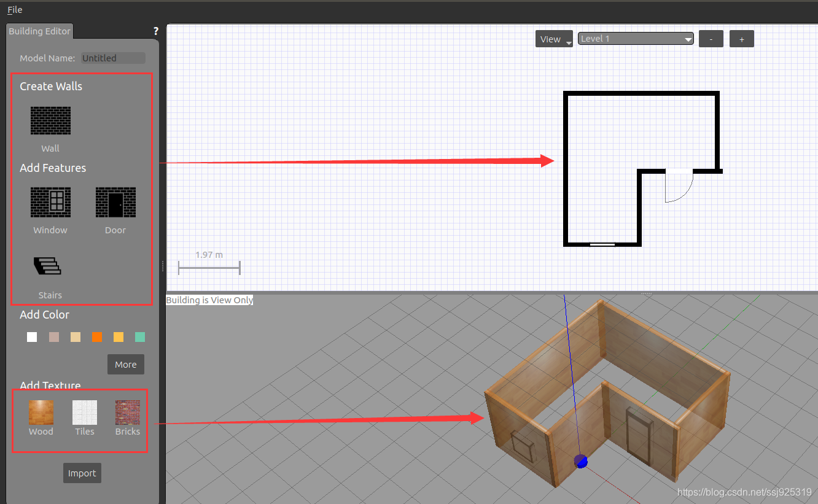Pick the teal green color swatch
Viewport: 818px width, 504px height.
point(140,337)
